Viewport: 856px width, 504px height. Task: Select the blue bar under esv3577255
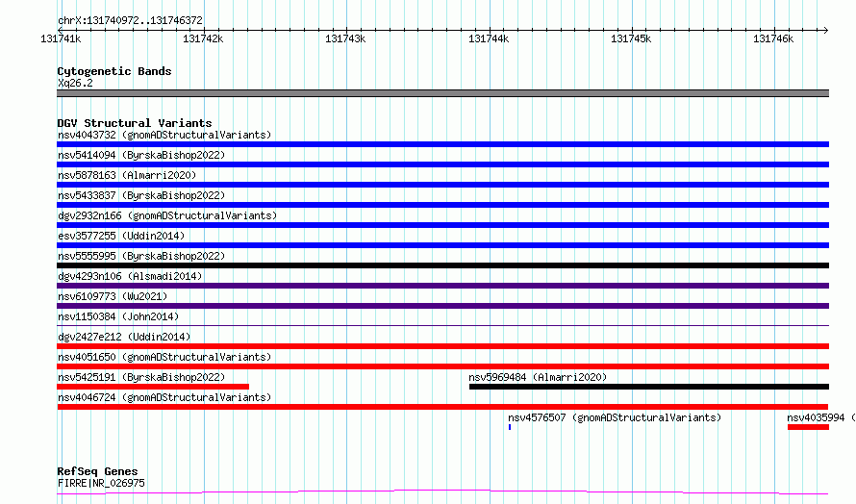[442, 245]
